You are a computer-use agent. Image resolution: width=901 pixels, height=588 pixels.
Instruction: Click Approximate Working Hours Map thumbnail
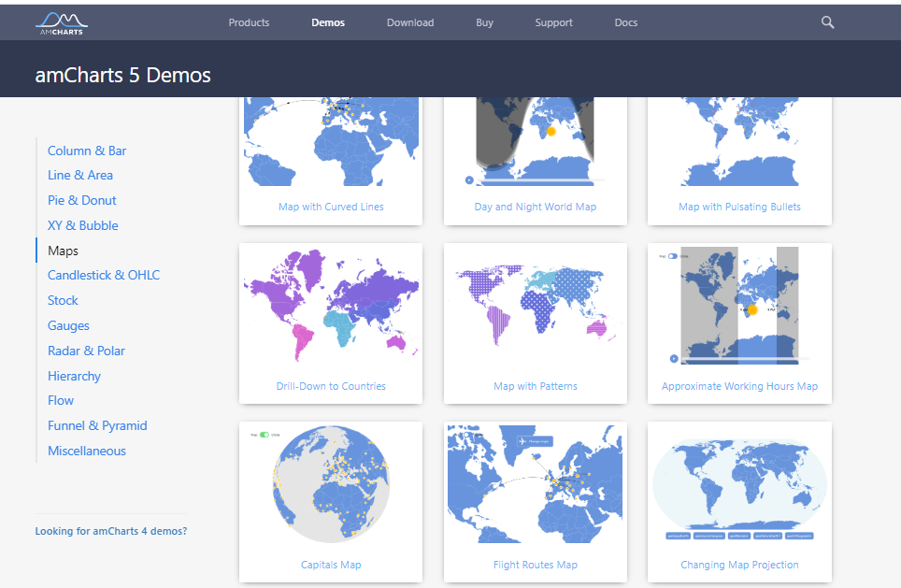click(739, 306)
